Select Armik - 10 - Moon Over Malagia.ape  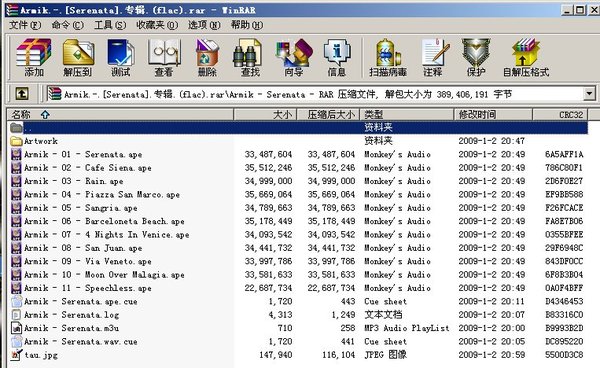104,275
